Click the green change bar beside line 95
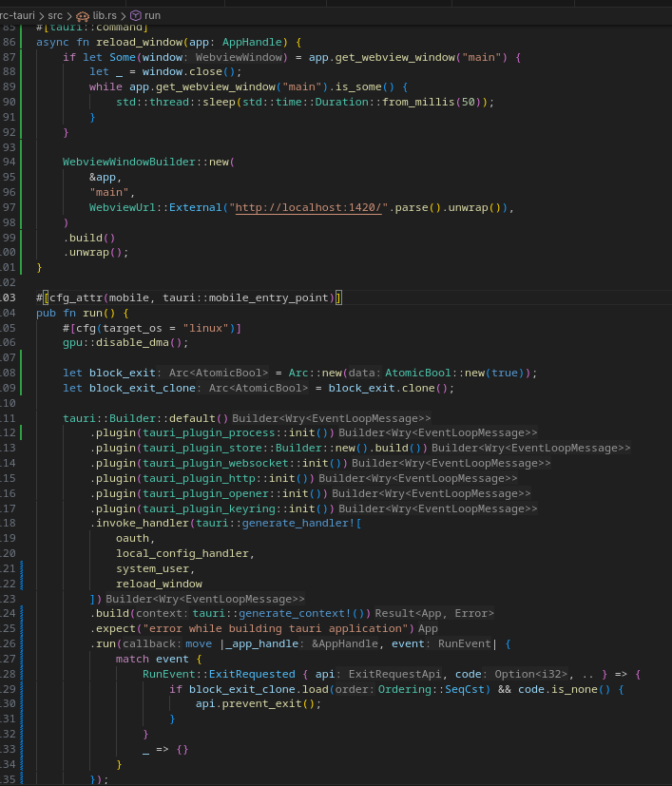 (x=21, y=177)
